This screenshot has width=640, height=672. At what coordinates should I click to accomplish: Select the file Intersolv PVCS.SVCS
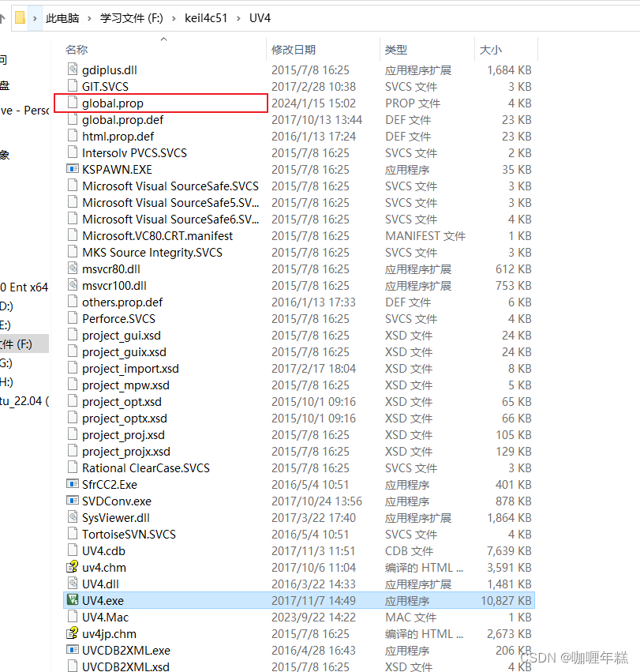134,153
